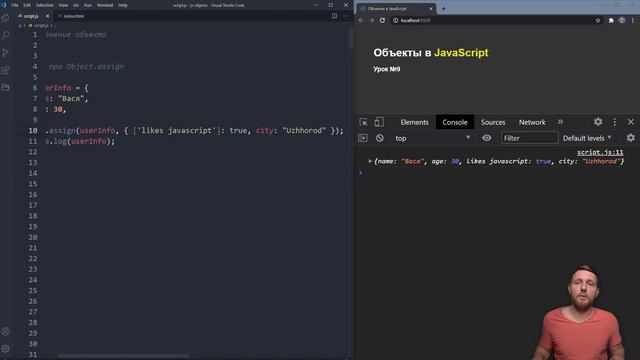This screenshot has height=360, width=640.
Task: Open a new Chrome tab
Action: pyautogui.click(x=443, y=8)
